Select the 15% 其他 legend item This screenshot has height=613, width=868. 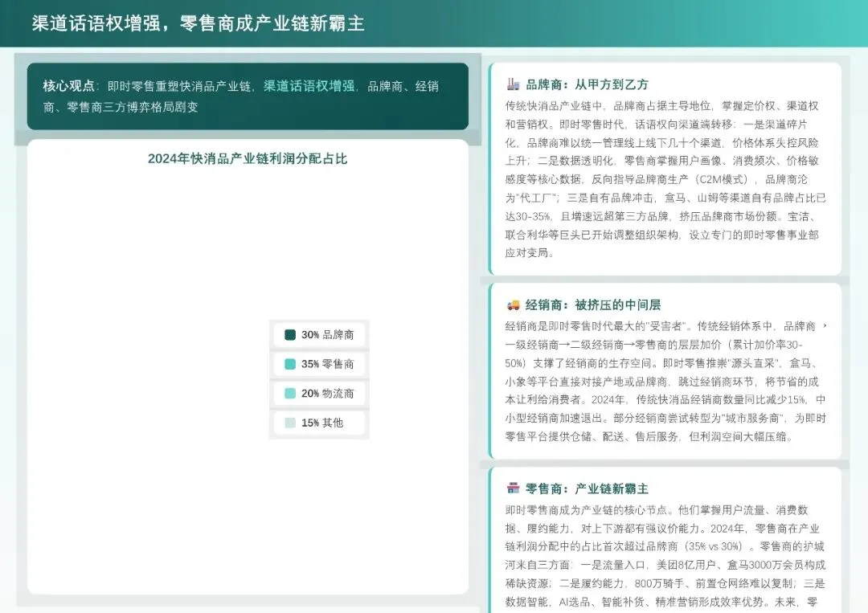coord(319,423)
